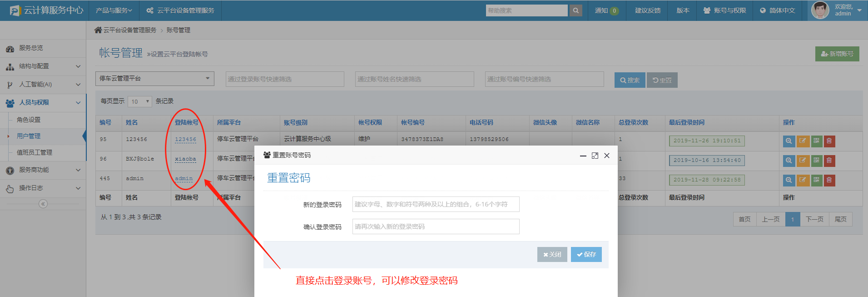Viewport: 868px width, 297px height.
Task: Open 云平台设备管理服务 in top bar
Action: tap(180, 10)
